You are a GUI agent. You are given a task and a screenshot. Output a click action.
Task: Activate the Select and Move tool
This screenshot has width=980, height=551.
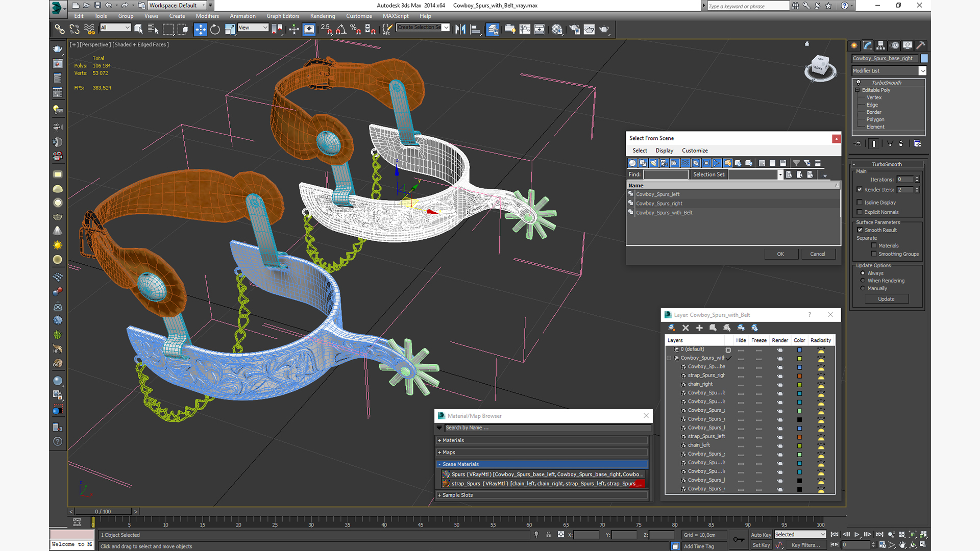click(x=200, y=30)
